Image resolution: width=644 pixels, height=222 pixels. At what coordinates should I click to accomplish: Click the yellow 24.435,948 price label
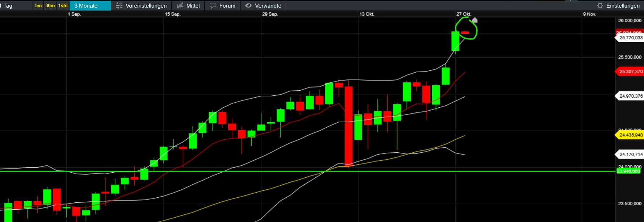(630, 135)
